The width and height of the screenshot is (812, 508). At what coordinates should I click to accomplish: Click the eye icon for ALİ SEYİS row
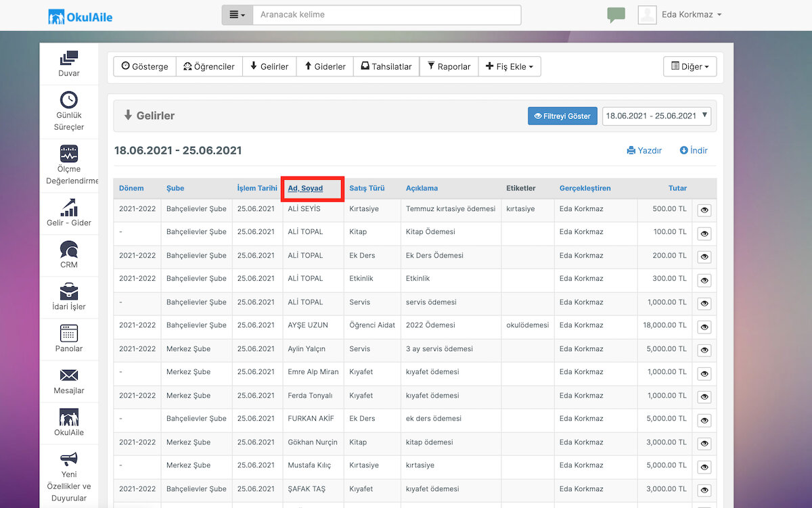click(x=704, y=210)
